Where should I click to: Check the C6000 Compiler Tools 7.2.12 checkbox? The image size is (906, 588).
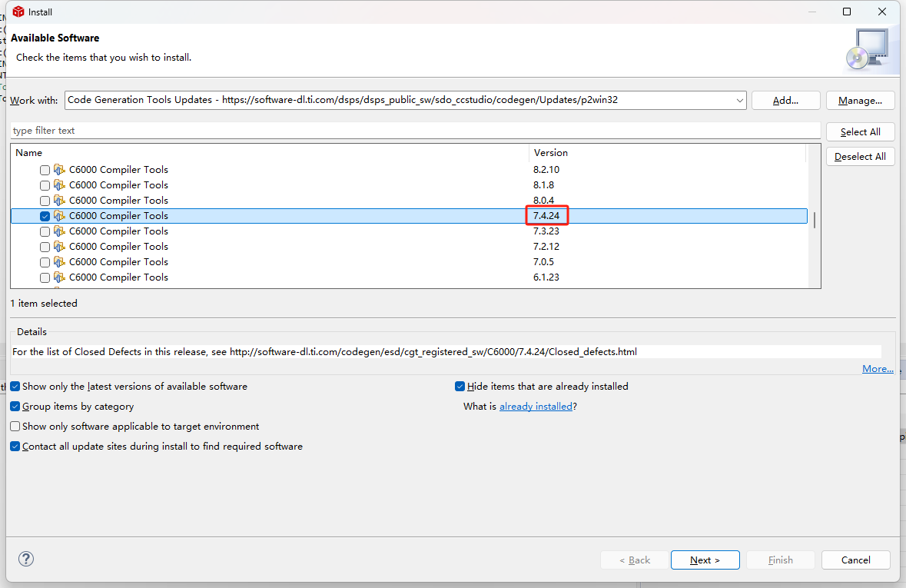coord(45,247)
